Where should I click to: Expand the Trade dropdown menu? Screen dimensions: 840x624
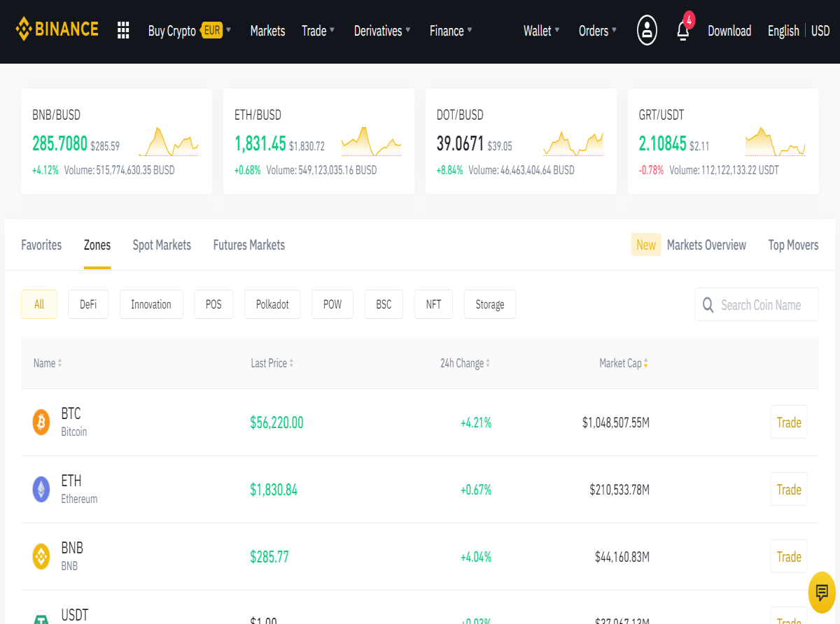tap(318, 31)
